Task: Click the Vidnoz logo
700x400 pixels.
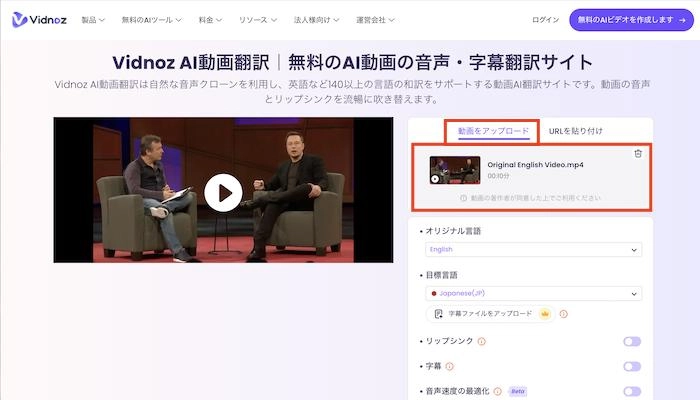Action: [x=38, y=20]
